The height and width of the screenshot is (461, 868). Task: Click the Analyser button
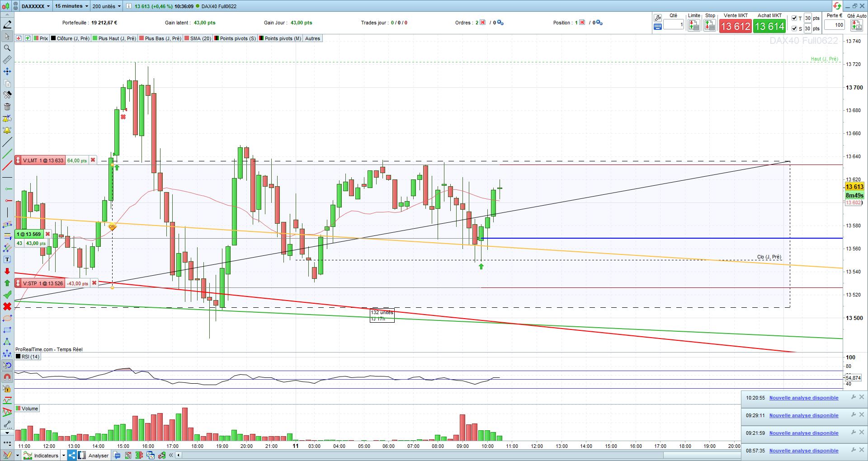point(94,455)
